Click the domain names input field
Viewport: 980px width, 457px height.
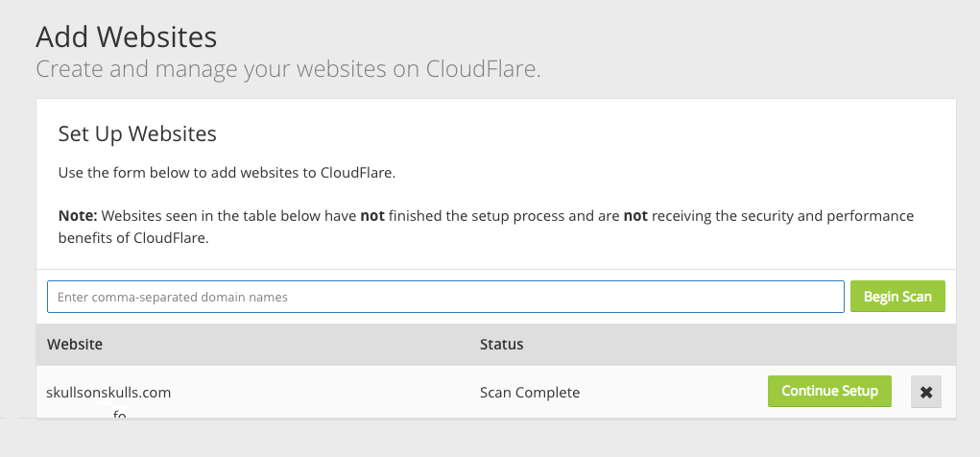tap(445, 297)
